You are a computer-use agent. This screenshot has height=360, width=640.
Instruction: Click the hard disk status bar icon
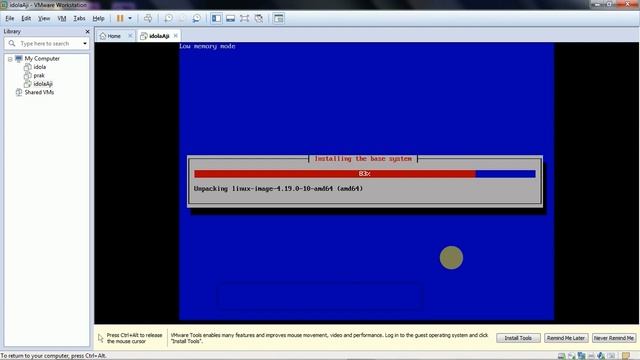562,356
